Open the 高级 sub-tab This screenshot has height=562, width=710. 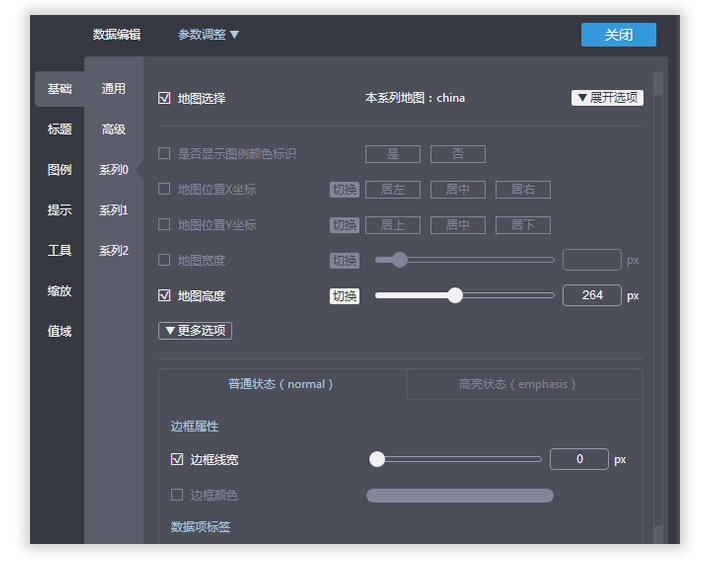tap(114, 129)
